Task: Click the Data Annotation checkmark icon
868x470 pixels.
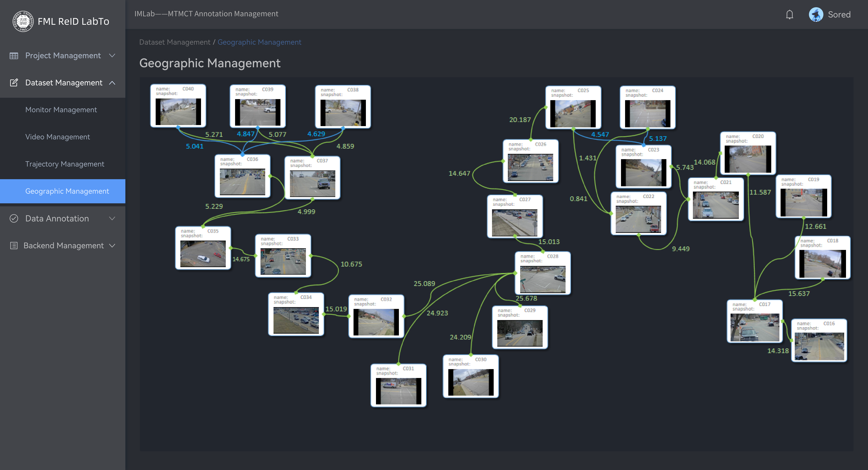Action: click(14, 218)
